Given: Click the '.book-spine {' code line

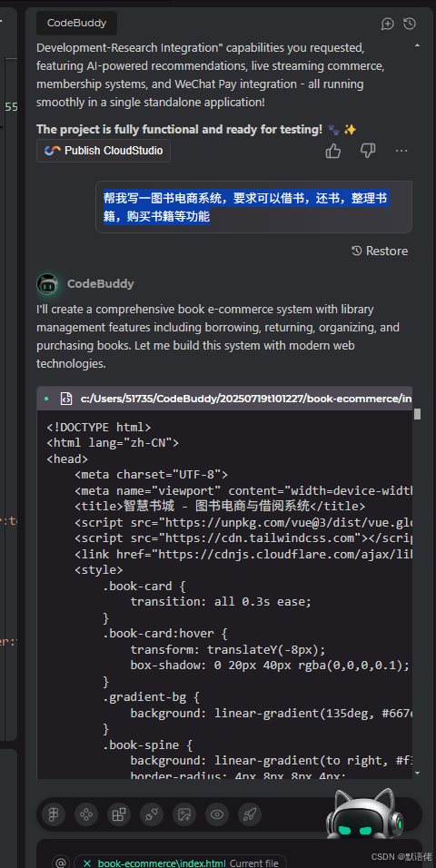Looking at the screenshot, I should (148, 745).
